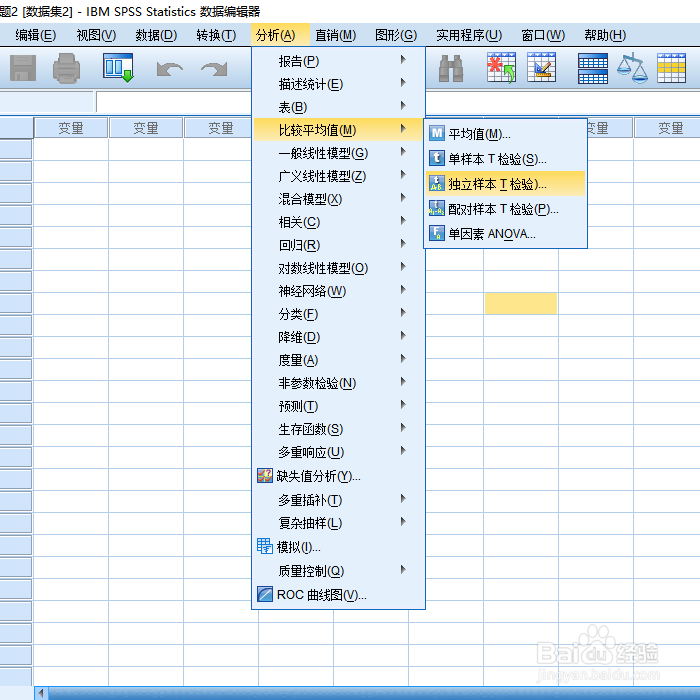Expand the 非参数检验(N) submenu arrow

pos(403,382)
